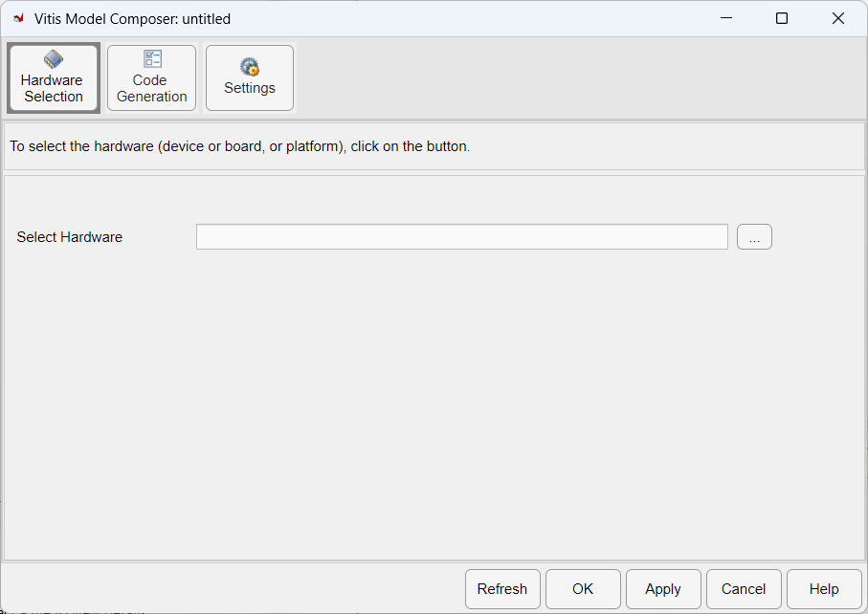Minimize the Vitis Model Composer window

(x=724, y=18)
